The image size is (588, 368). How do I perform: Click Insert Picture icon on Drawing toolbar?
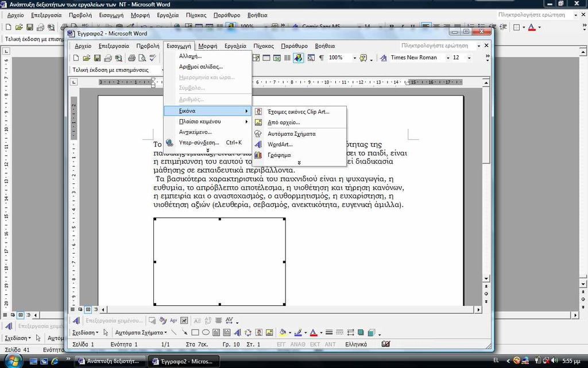269,332
